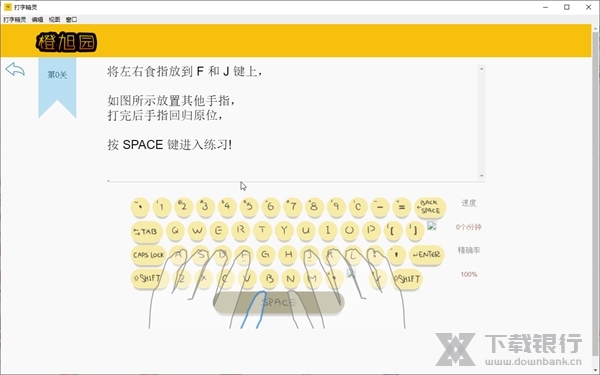Tap the CAPS LOCK key
The height and width of the screenshot is (375, 600).
[148, 255]
